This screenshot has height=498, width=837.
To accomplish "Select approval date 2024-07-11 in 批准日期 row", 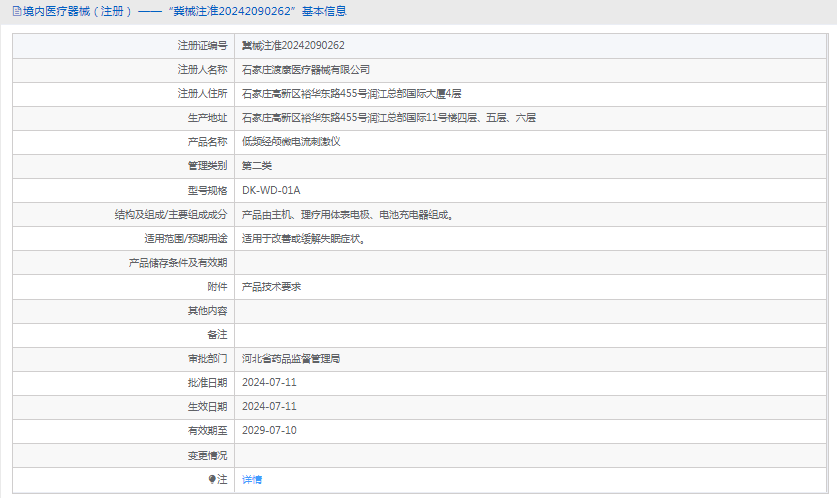I will coord(269,383).
